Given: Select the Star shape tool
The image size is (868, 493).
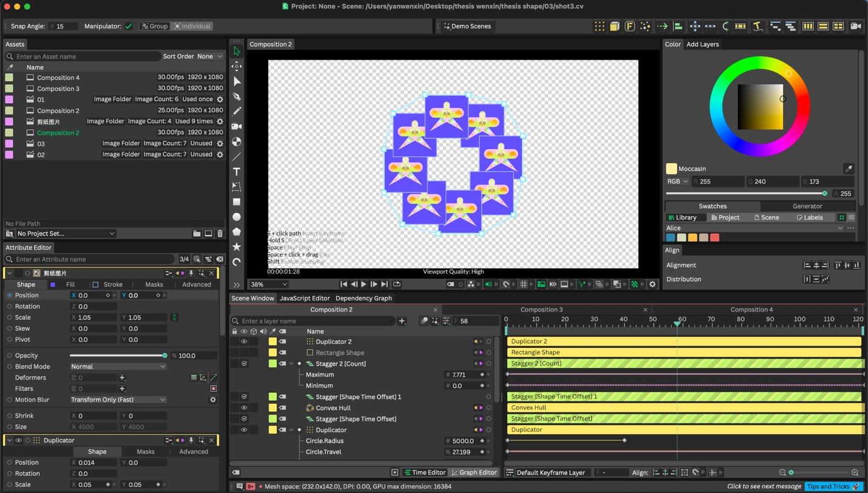Looking at the screenshot, I should point(237,247).
